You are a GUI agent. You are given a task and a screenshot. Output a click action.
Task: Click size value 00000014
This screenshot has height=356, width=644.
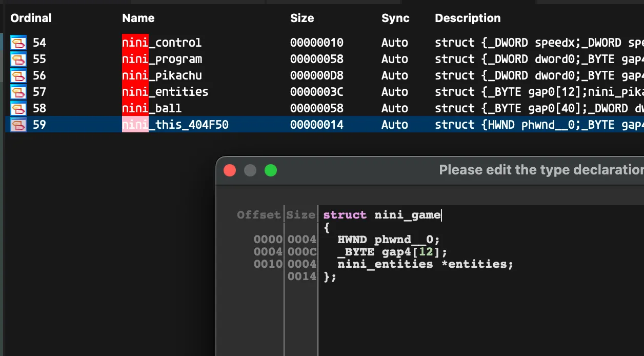(317, 125)
